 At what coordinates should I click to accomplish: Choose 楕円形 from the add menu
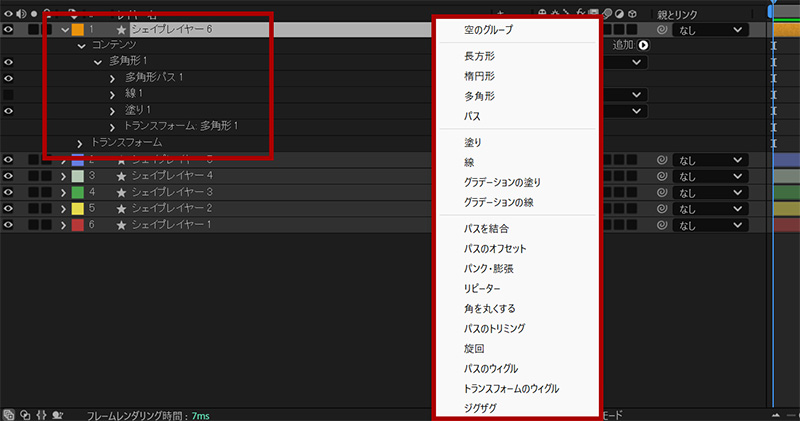coord(479,77)
